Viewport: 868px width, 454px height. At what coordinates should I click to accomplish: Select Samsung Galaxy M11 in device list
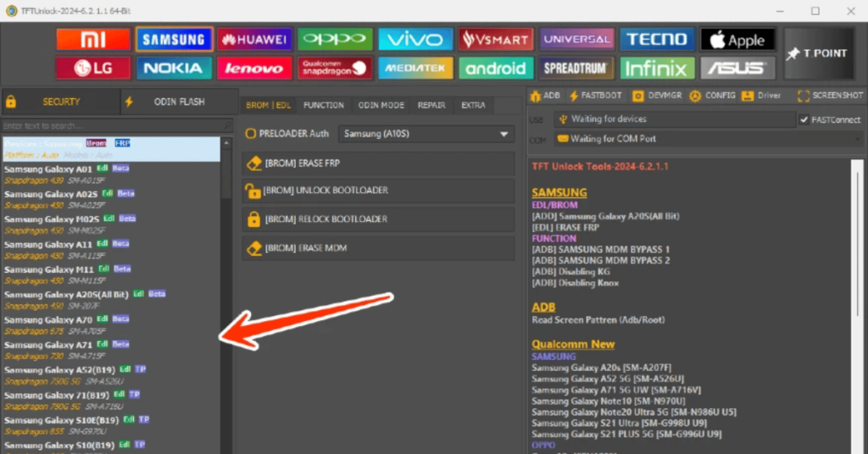point(111,274)
